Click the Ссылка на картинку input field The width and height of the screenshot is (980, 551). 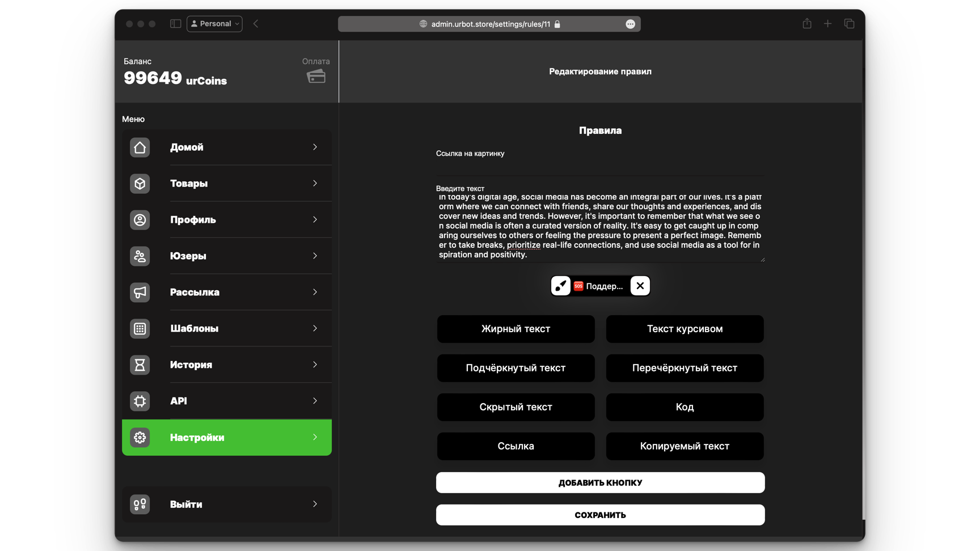coord(600,167)
